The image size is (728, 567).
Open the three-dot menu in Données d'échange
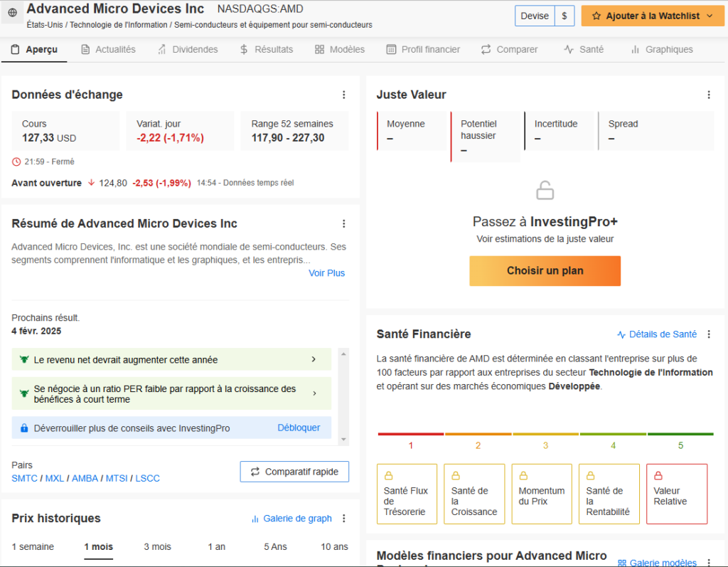click(344, 95)
